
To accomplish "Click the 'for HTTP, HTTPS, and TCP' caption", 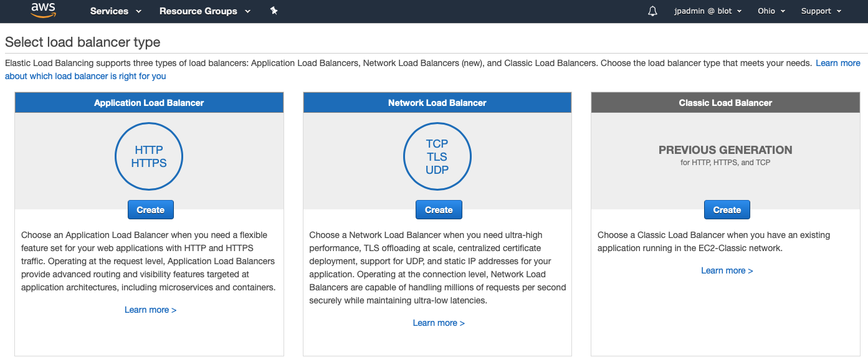I will click(725, 163).
